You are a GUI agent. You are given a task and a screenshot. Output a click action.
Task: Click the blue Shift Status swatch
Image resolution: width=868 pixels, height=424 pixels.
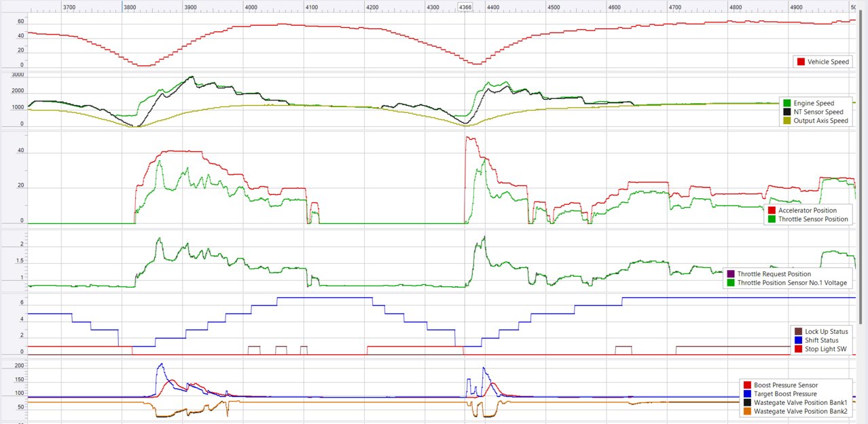pos(798,341)
